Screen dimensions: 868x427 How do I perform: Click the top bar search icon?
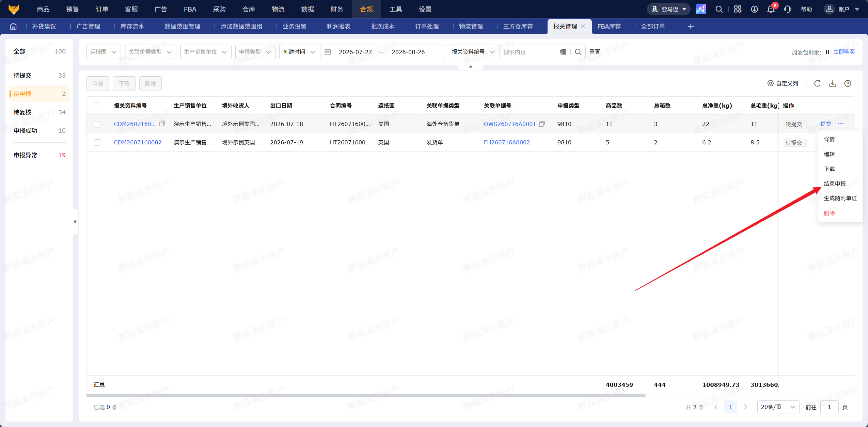(x=719, y=9)
